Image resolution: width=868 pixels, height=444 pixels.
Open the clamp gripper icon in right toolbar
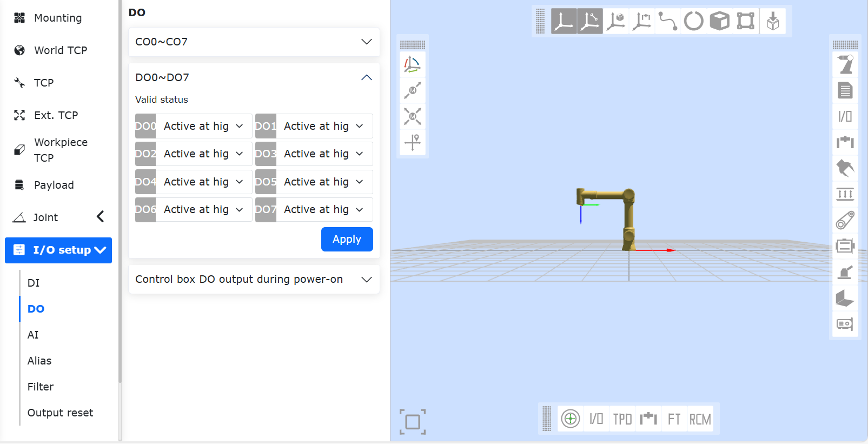coord(845,142)
